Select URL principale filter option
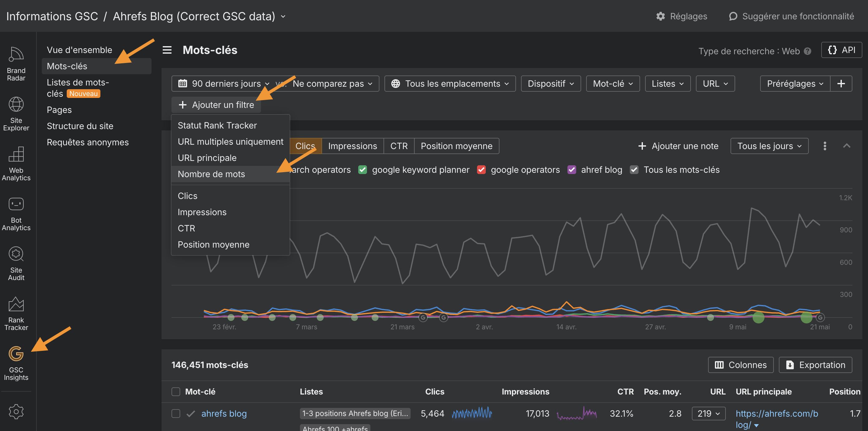This screenshot has height=431, width=868. tap(230, 158)
